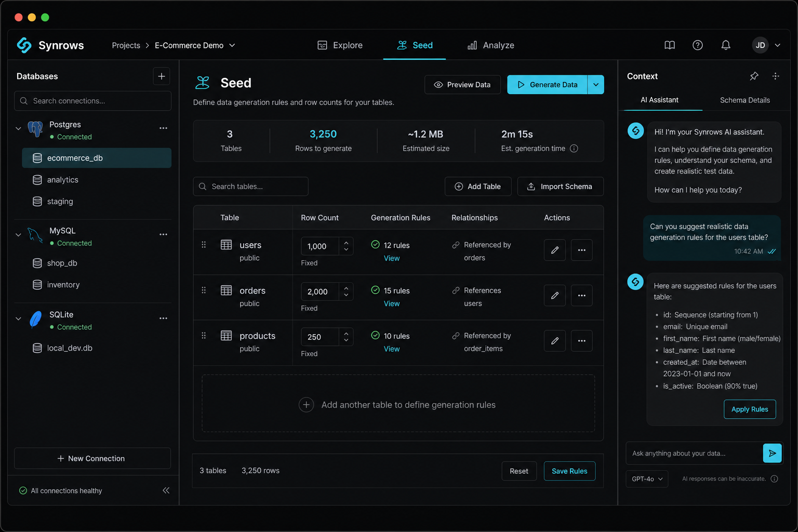
Task: Grab the products row drag handle
Action: [x=204, y=336]
